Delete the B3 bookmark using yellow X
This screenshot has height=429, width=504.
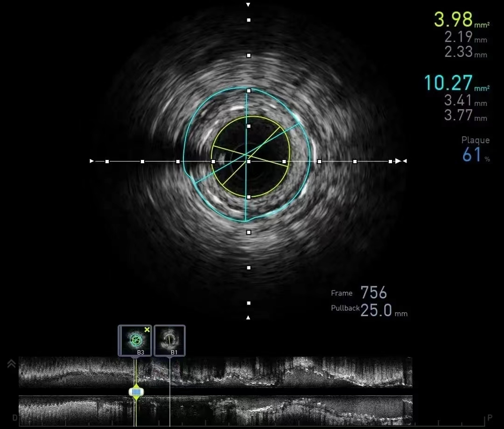pos(147,330)
